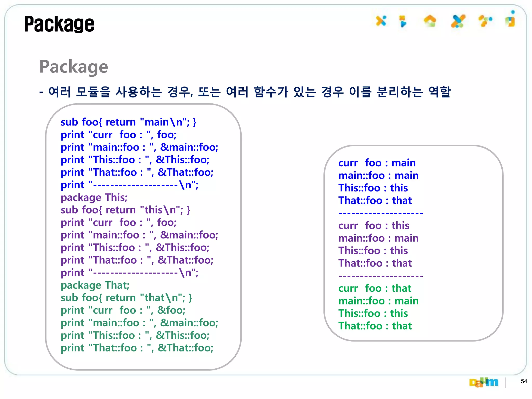The height and width of the screenshot is (399, 532).
Task: Click purple output line 'This::foo : this'
Action: click(373, 251)
